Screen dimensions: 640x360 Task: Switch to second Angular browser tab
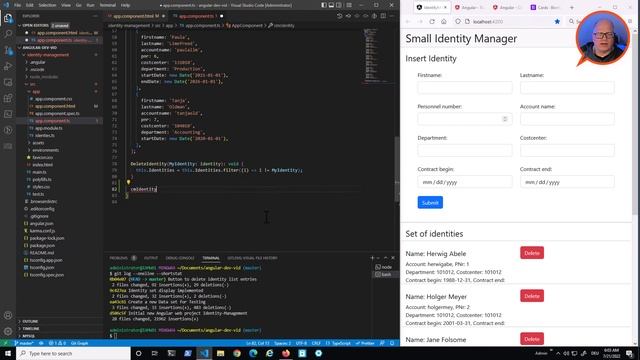click(x=507, y=8)
